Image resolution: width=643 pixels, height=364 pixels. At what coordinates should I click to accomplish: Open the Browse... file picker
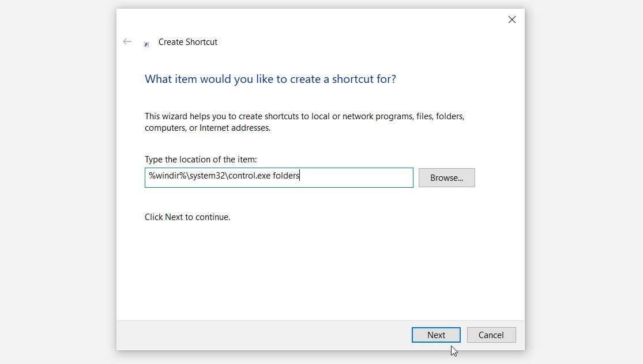(x=446, y=178)
